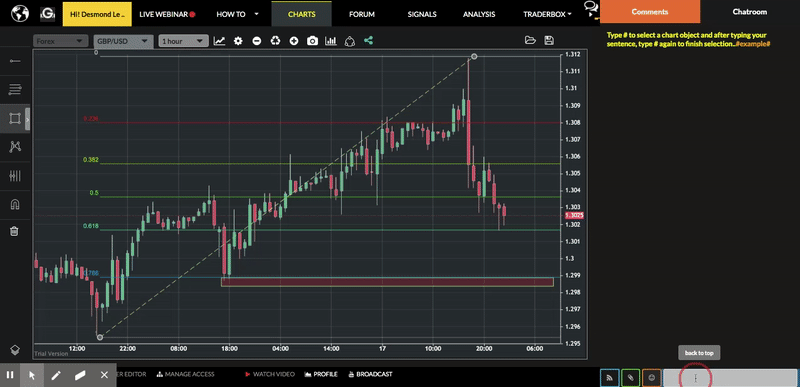
Task: Select the rectangle shape tool
Action: [x=15, y=119]
